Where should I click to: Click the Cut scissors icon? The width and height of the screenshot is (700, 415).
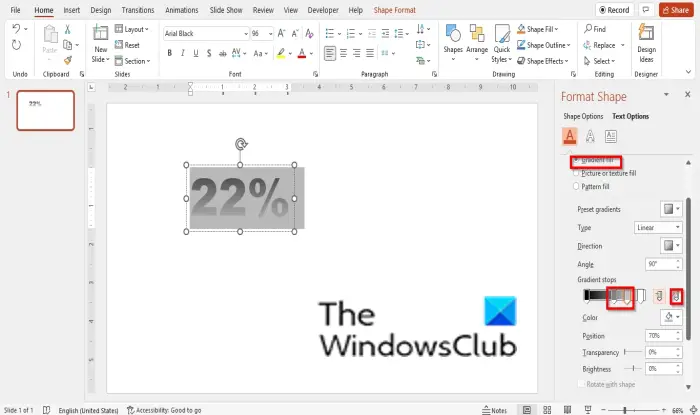pyautogui.click(x=67, y=29)
